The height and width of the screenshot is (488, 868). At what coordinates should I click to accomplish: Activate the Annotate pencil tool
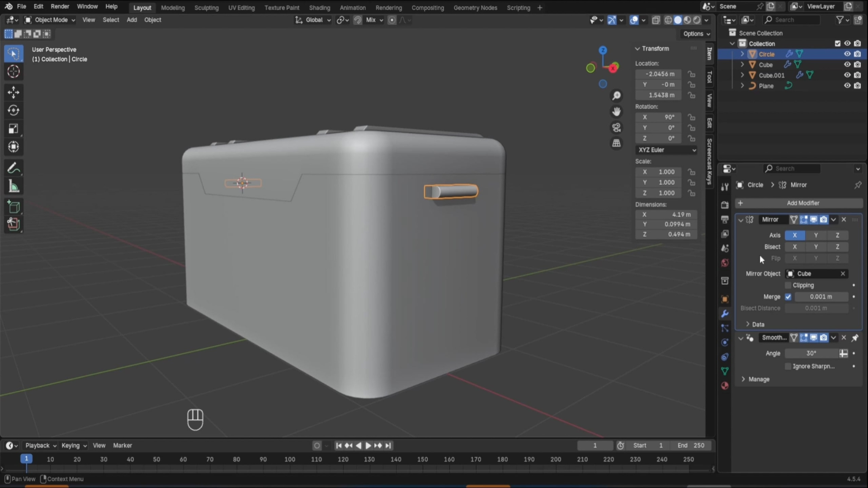[13, 169]
